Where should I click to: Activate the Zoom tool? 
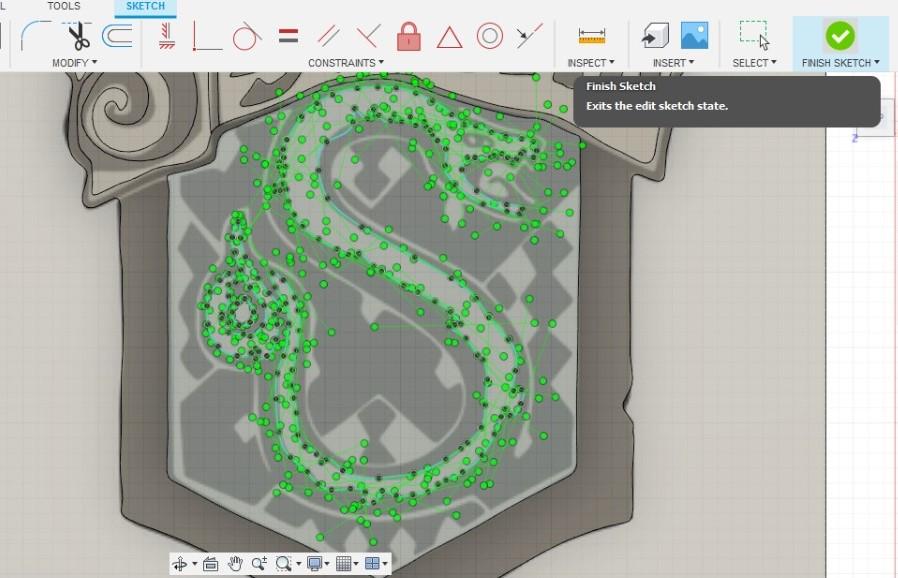click(259, 564)
